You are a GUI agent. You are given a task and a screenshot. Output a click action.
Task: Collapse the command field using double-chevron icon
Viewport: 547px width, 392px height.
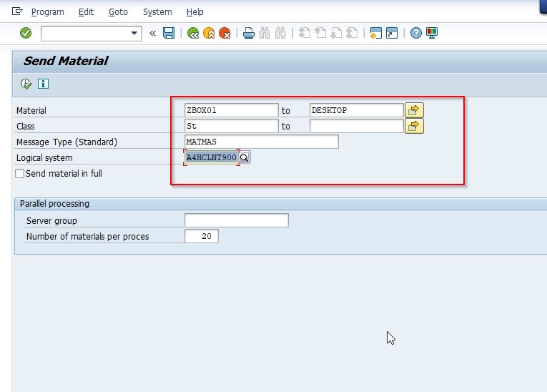coord(153,34)
